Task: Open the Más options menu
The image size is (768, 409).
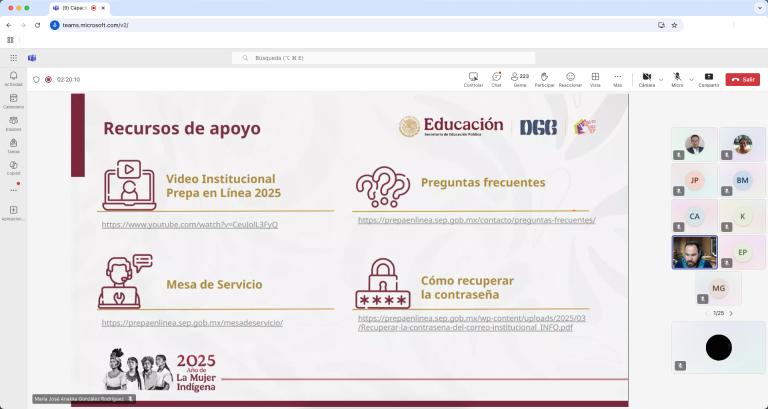Action: click(618, 77)
